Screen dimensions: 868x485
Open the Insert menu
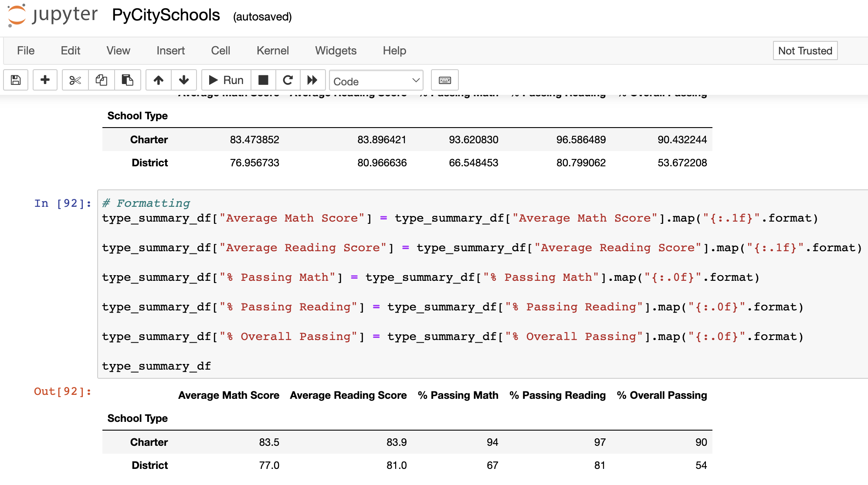point(170,51)
